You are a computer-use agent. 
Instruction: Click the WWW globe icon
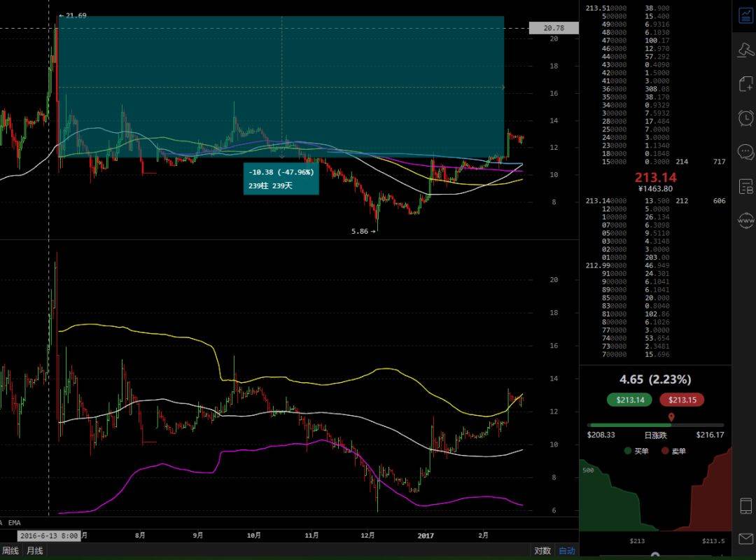pyautogui.click(x=745, y=220)
